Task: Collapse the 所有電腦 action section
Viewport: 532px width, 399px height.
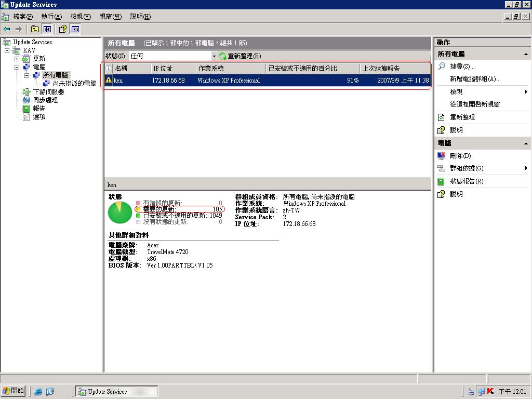Action: [526, 54]
